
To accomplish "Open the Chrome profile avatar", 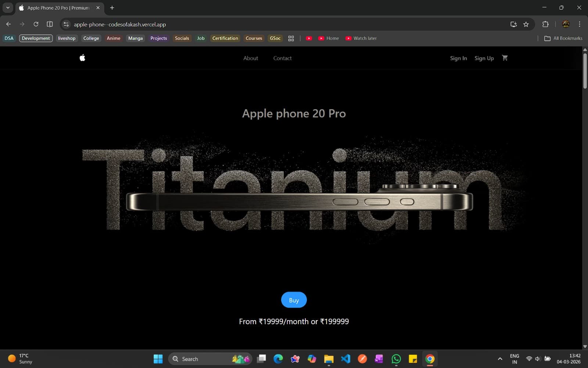I will click(566, 24).
